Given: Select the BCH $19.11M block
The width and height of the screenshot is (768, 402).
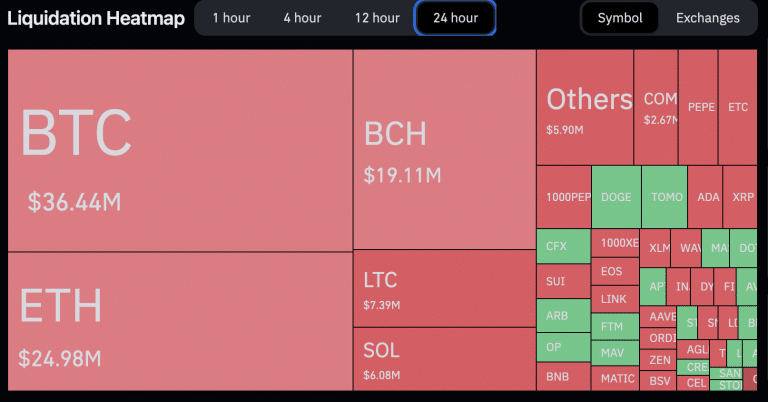Looking at the screenshot, I should point(444,150).
